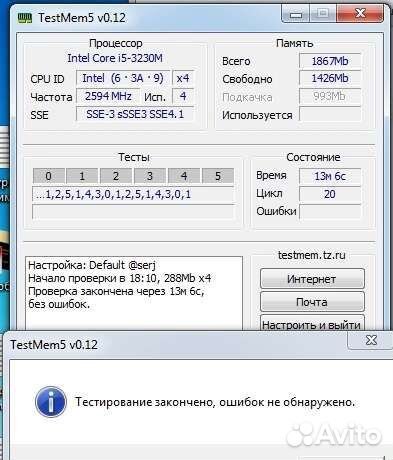Click the SSE-3 sSSE3 SSE4.1 value

135,114
